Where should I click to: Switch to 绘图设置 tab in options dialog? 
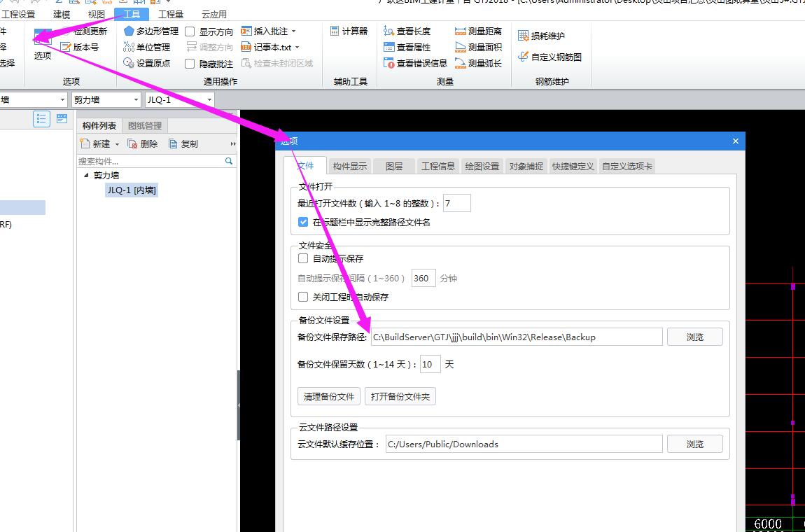pos(482,166)
